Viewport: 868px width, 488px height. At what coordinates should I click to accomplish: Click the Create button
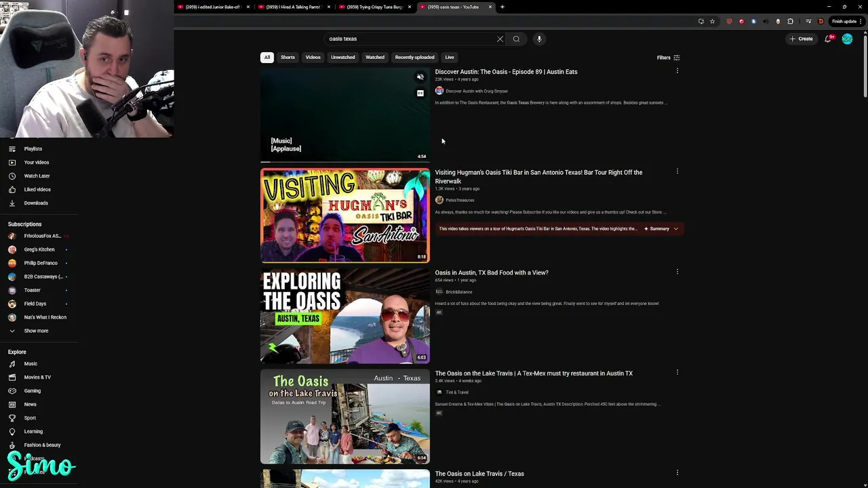(x=801, y=39)
